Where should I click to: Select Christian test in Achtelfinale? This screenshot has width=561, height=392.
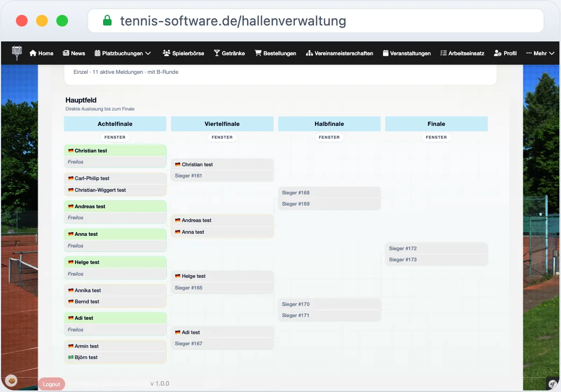coord(115,150)
